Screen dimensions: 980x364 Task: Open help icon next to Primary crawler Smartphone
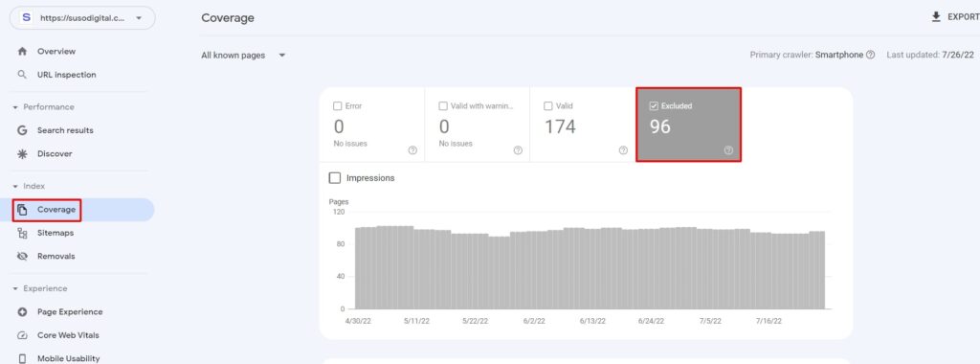pyautogui.click(x=871, y=55)
